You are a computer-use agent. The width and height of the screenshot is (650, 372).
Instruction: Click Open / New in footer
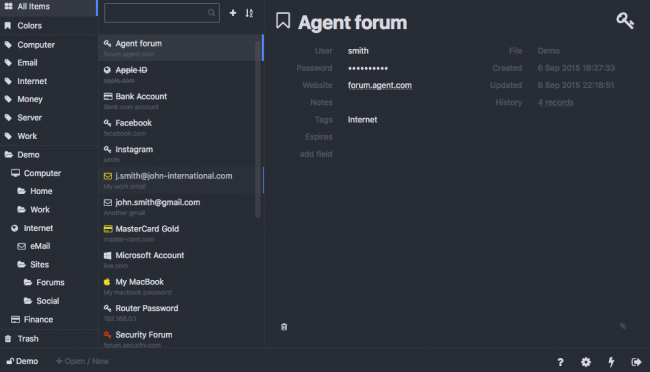pos(82,361)
